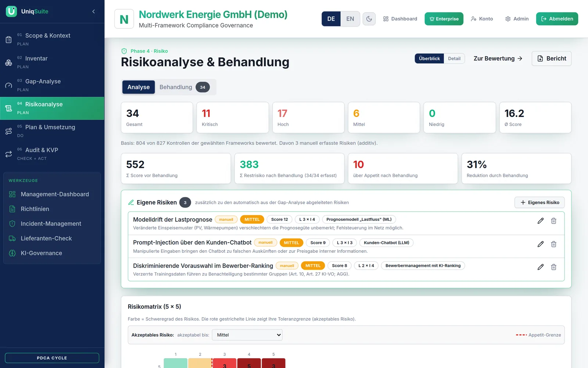588x368 pixels.
Task: Open the Admin settings
Action: click(x=517, y=19)
